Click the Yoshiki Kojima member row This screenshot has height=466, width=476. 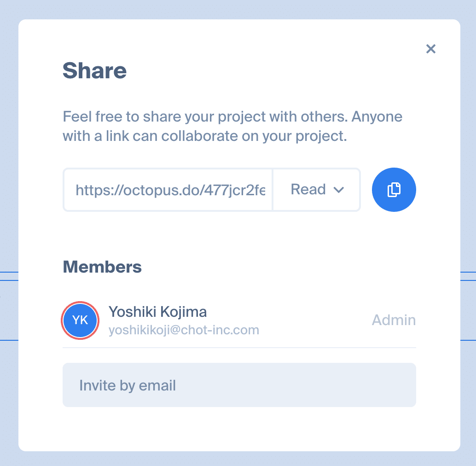[x=239, y=320]
